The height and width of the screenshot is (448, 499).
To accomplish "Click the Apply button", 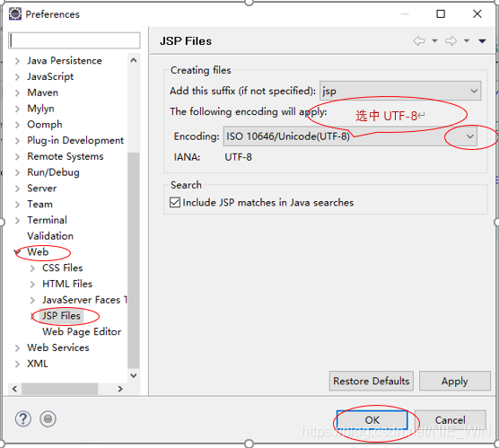I will point(455,381).
